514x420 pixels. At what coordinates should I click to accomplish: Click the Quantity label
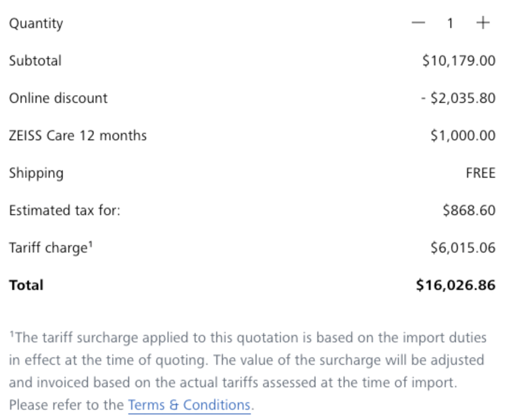pos(36,24)
